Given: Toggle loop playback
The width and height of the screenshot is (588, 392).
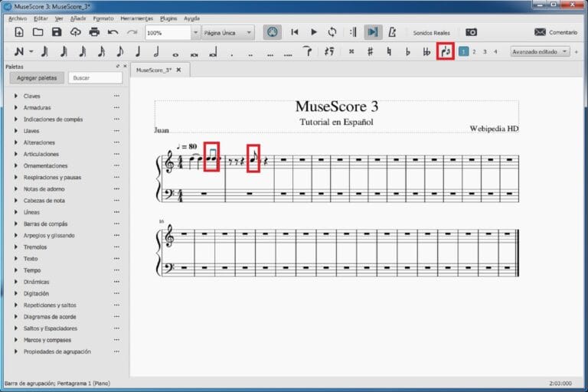Looking at the screenshot, I should [x=332, y=32].
